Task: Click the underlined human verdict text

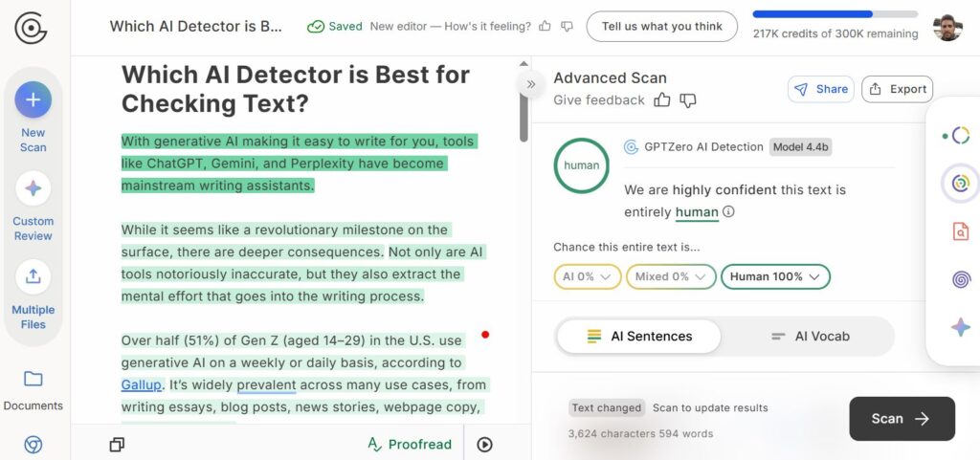Action: [x=697, y=212]
